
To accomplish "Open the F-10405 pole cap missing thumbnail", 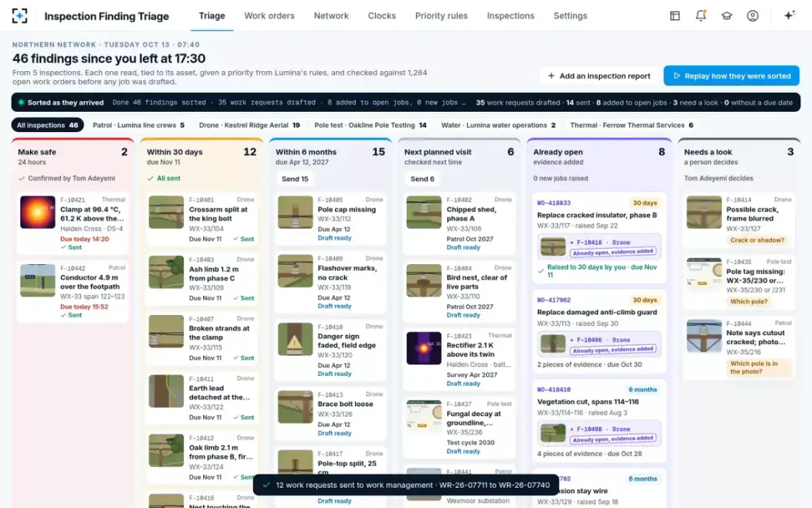I will click(x=295, y=213).
